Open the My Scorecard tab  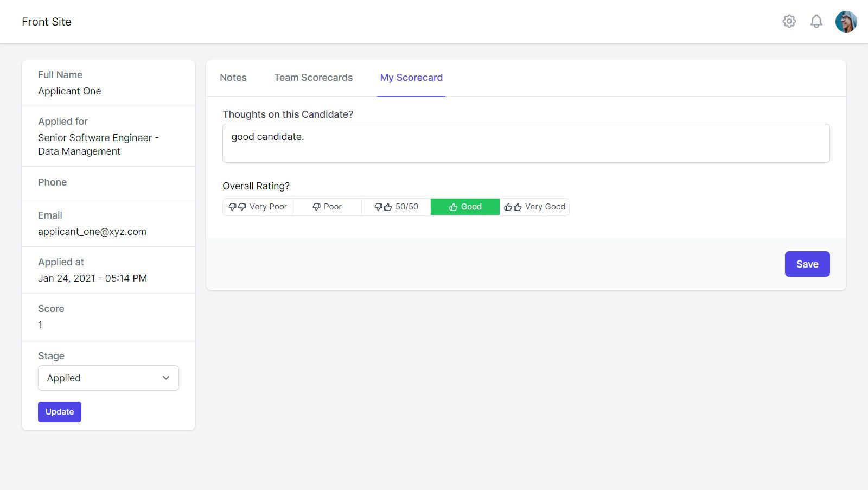411,78
